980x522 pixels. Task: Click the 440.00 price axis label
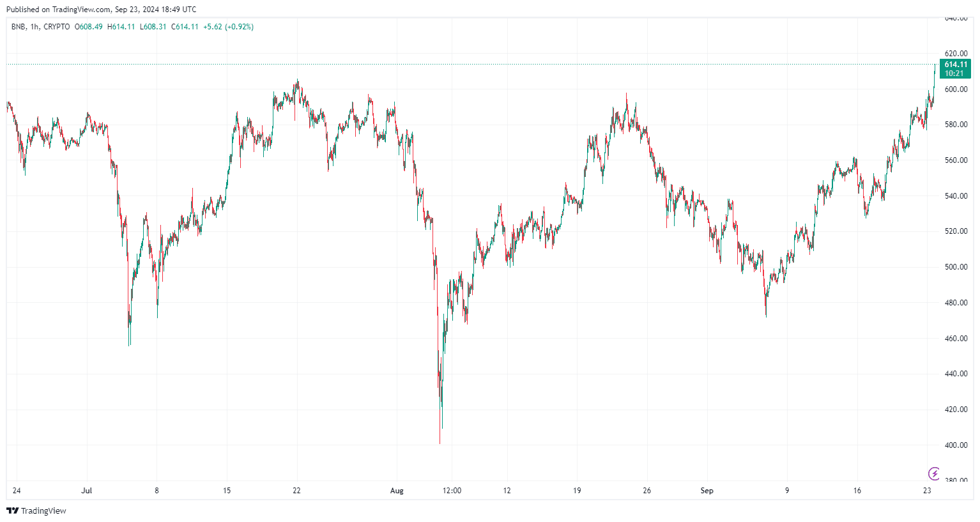click(956, 374)
